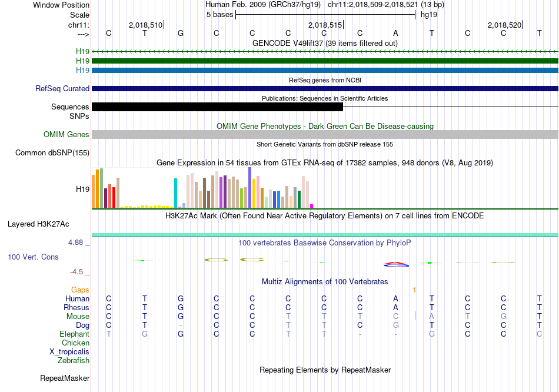
Task: Click the Dog species label
Action: point(82,325)
